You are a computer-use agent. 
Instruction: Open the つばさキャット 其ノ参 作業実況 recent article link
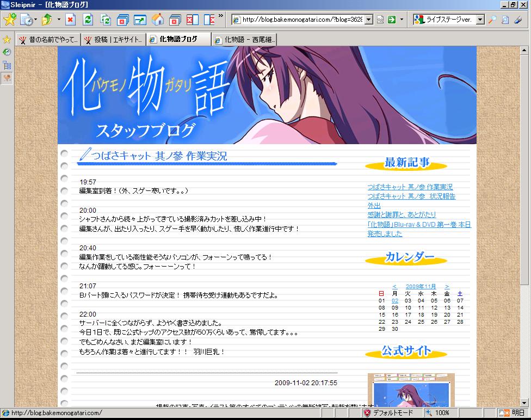click(410, 187)
